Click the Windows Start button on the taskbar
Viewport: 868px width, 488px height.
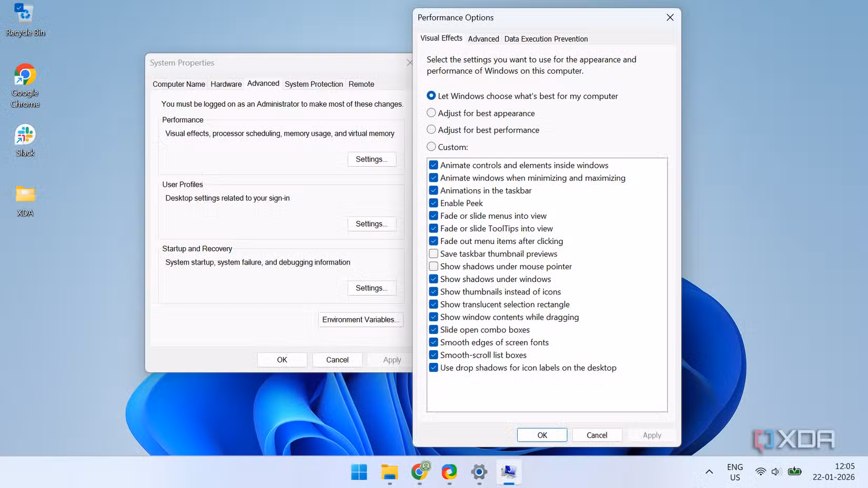tap(359, 472)
